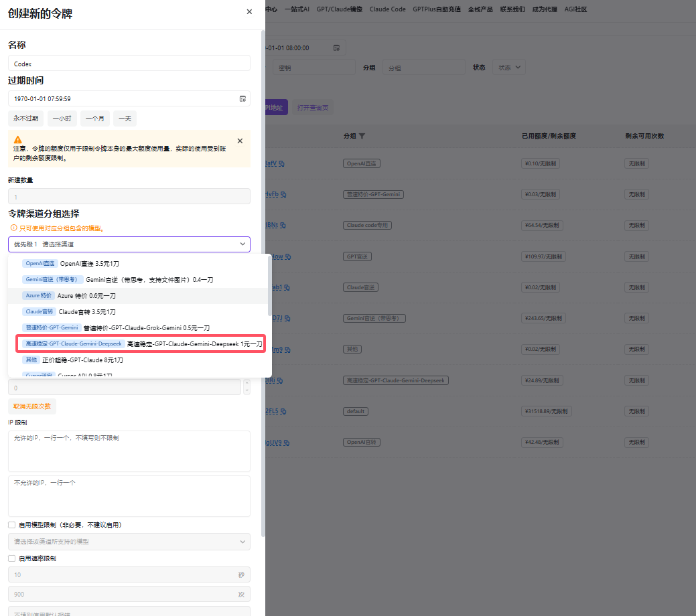Open the 成为代理 nav item
The width and height of the screenshot is (696, 616).
(545, 9)
